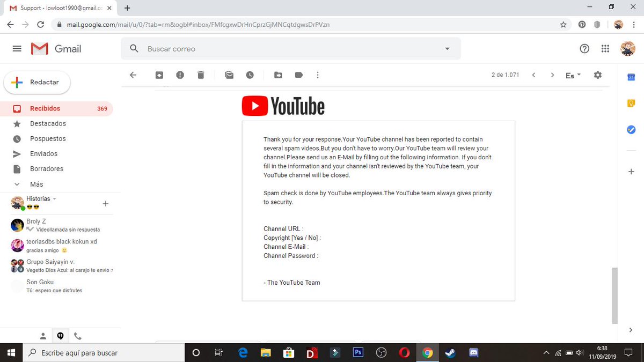Open Recibidos inbox folder

click(x=56, y=108)
